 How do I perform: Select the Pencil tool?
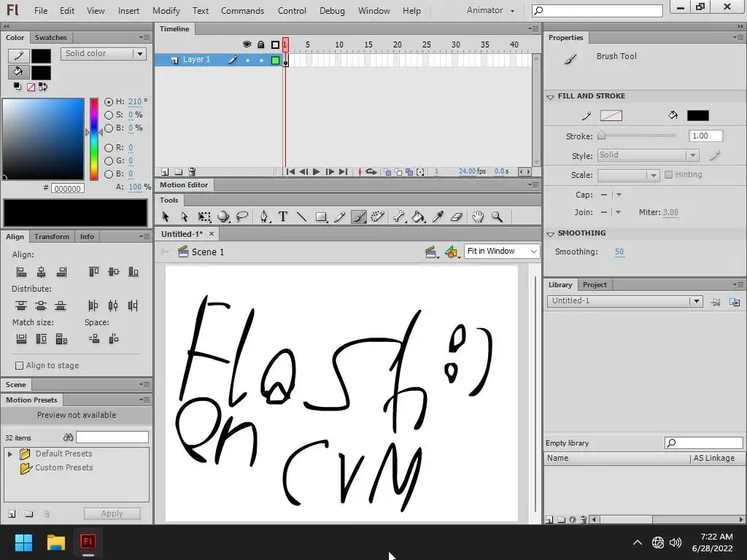click(340, 217)
